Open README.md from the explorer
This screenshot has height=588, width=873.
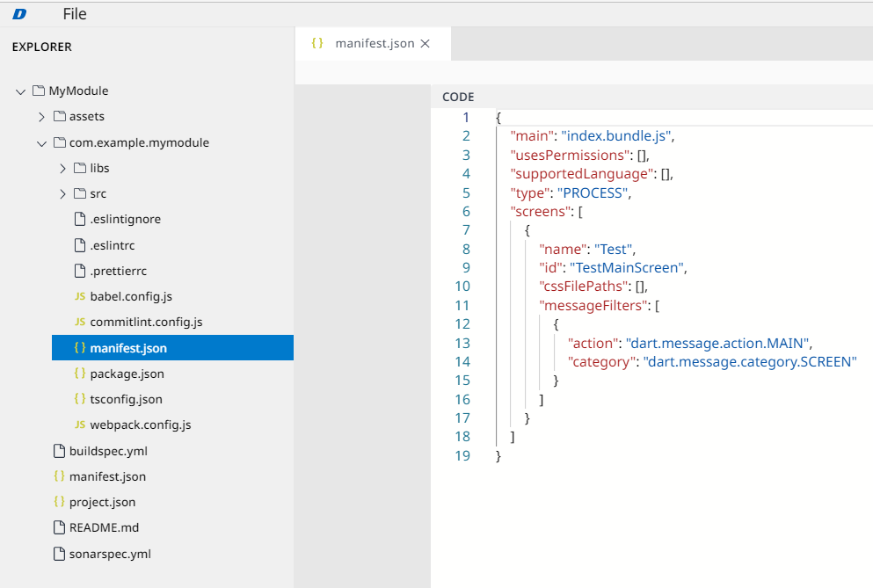point(104,528)
